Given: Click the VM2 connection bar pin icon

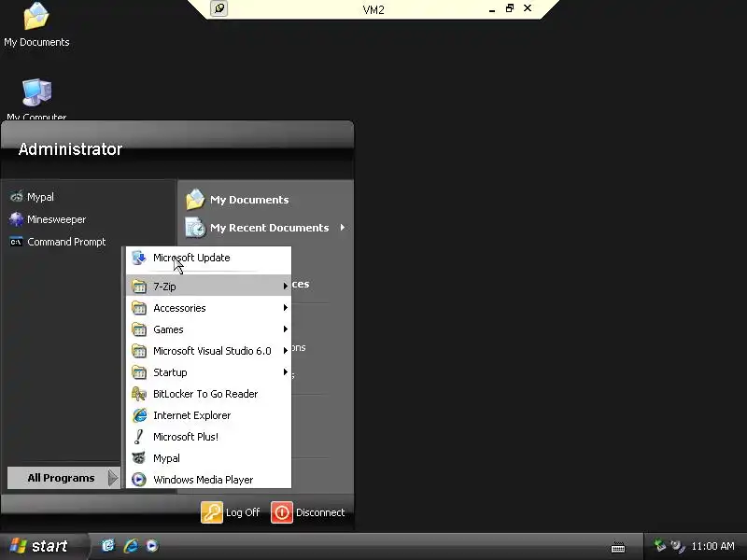Looking at the screenshot, I should tap(219, 8).
